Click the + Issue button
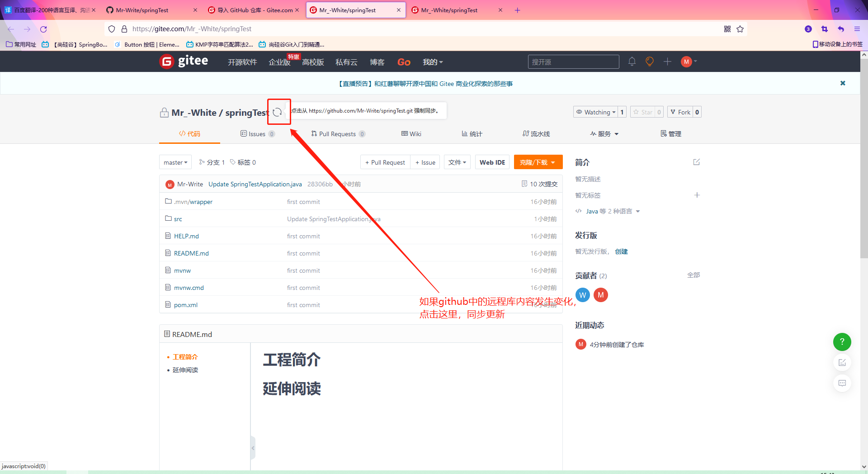 [x=425, y=162]
